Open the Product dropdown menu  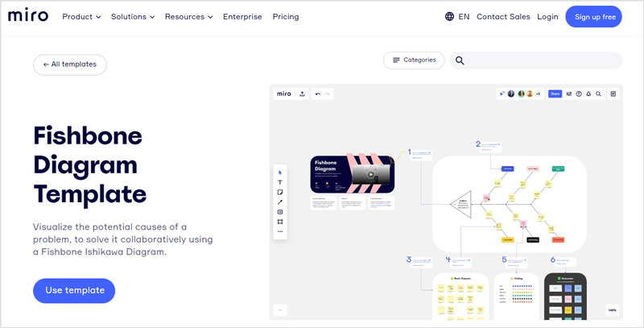point(81,17)
